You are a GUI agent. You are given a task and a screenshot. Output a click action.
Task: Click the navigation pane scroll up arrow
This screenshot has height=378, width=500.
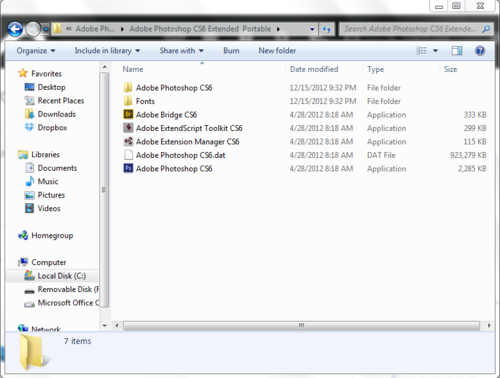pos(105,67)
